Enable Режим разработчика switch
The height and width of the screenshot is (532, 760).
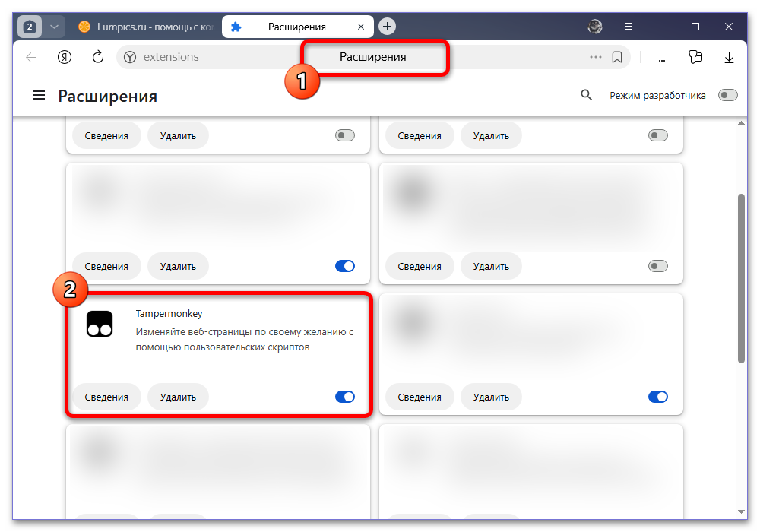(727, 95)
